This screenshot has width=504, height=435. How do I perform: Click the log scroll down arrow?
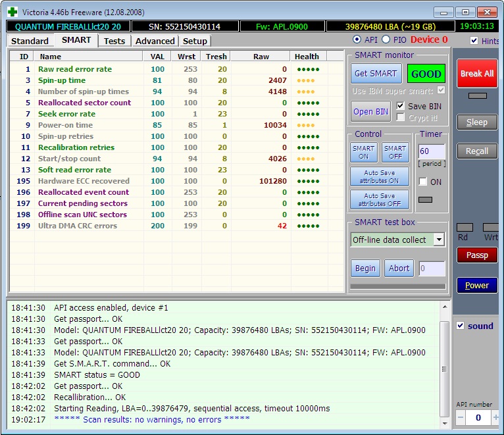click(445, 423)
